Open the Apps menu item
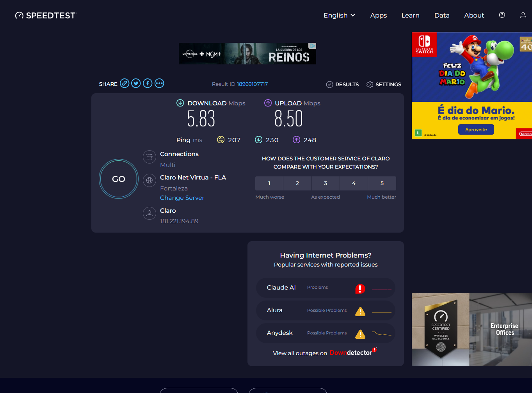Image resolution: width=532 pixels, height=393 pixels. [x=378, y=15]
